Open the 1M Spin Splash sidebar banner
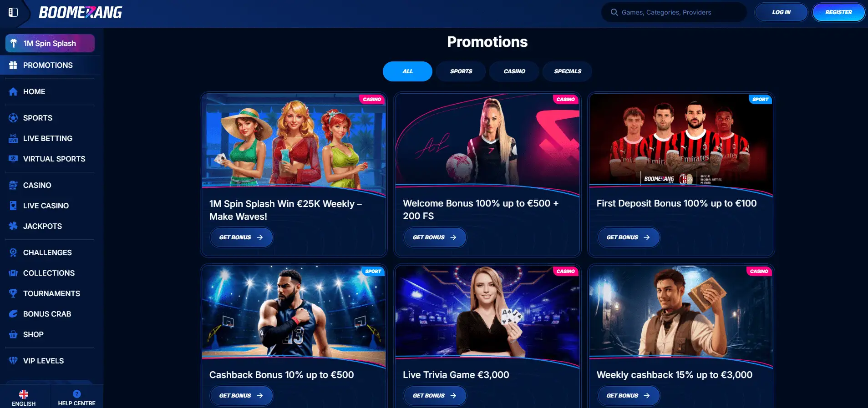Image resolution: width=868 pixels, height=408 pixels. (x=50, y=43)
